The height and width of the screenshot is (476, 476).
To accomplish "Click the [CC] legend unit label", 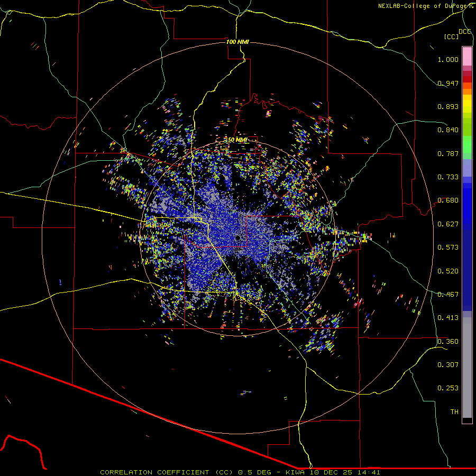I will click(451, 36).
